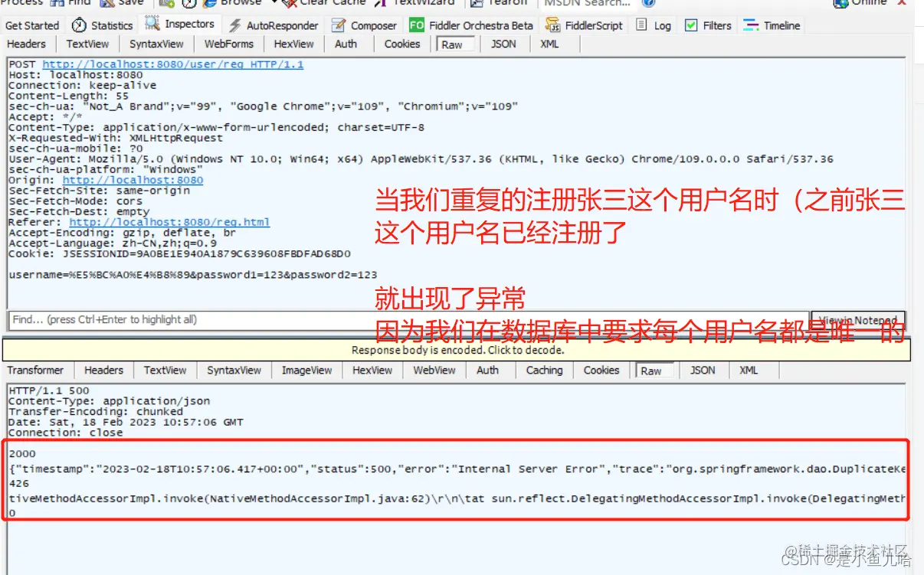Image resolution: width=924 pixels, height=575 pixels.
Task: Show the Timeline tab
Action: [772, 25]
